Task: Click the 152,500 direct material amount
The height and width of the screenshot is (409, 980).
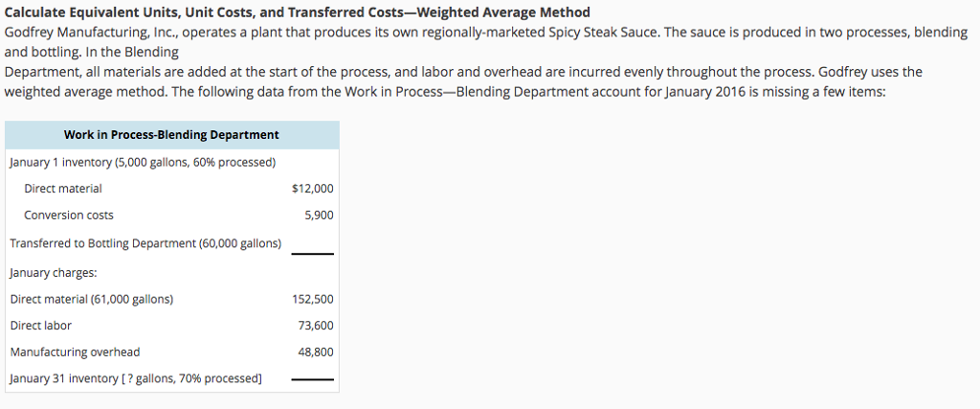Action: pyautogui.click(x=312, y=299)
